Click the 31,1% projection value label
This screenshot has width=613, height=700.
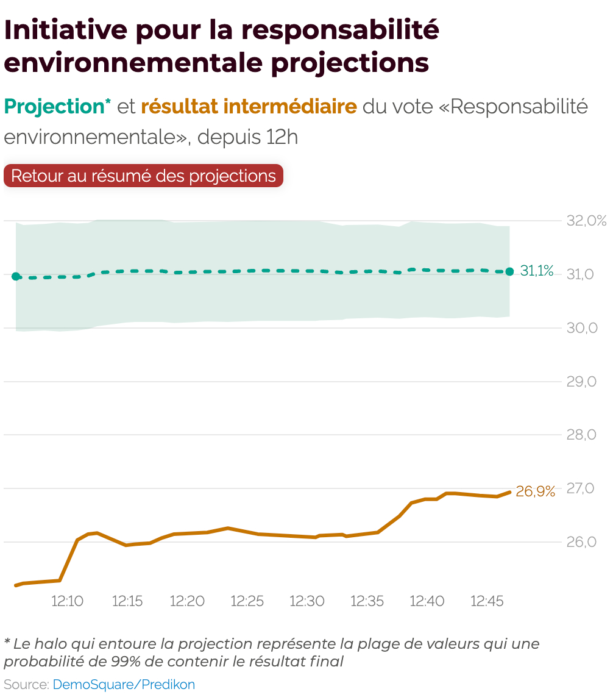tap(537, 271)
